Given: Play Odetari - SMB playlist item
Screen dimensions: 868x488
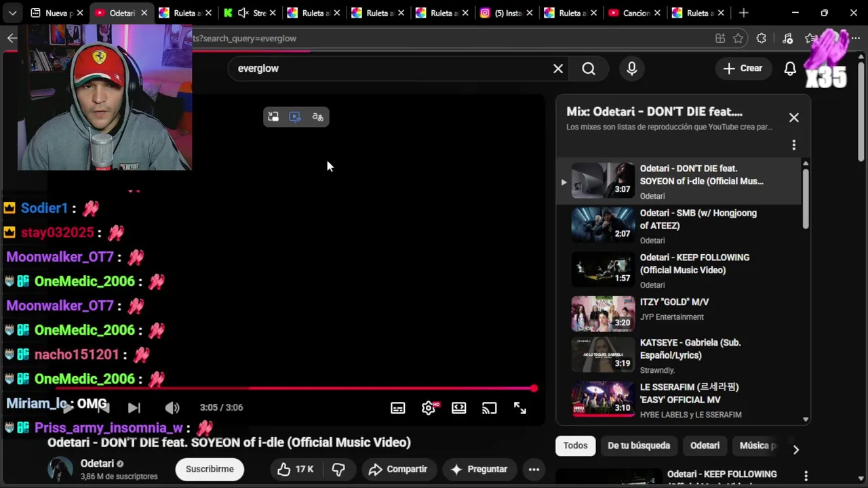Looking at the screenshot, I should pyautogui.click(x=678, y=226).
